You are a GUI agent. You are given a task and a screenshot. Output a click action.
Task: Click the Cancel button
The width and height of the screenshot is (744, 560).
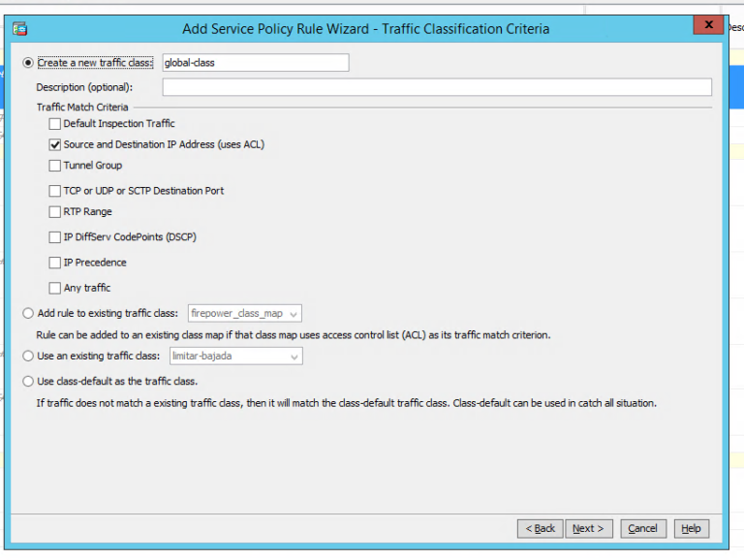click(642, 528)
